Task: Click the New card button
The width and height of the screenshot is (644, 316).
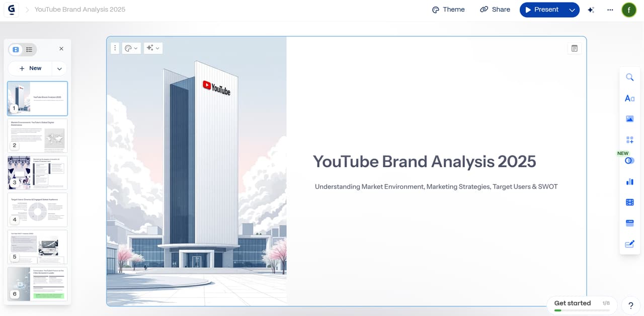Action: pyautogui.click(x=30, y=68)
